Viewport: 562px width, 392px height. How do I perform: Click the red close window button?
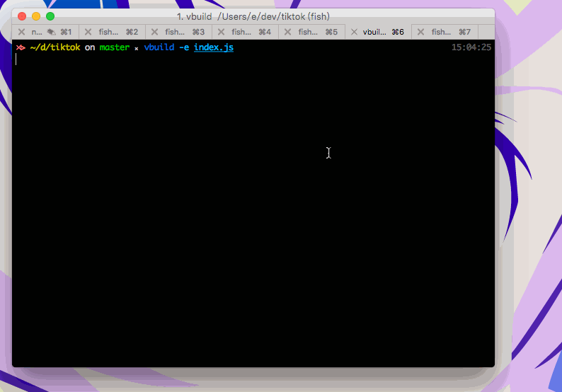[x=22, y=16]
